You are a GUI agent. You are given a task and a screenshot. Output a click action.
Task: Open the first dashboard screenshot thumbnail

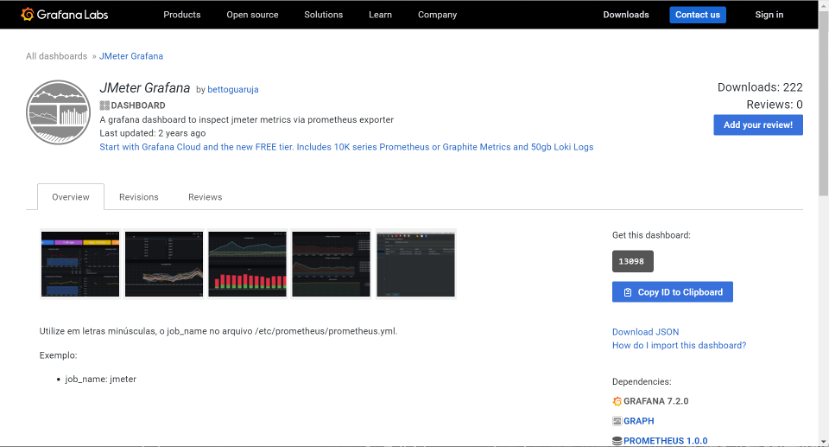pyautogui.click(x=80, y=264)
